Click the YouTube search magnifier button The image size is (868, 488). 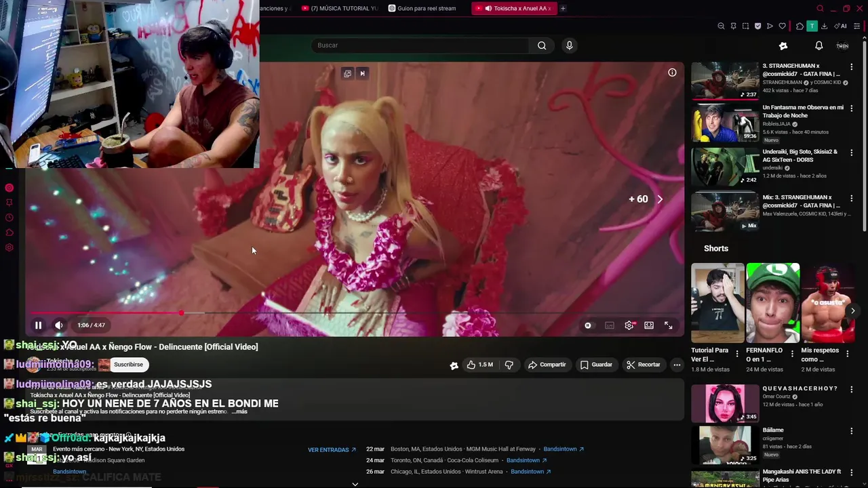pyautogui.click(x=542, y=45)
